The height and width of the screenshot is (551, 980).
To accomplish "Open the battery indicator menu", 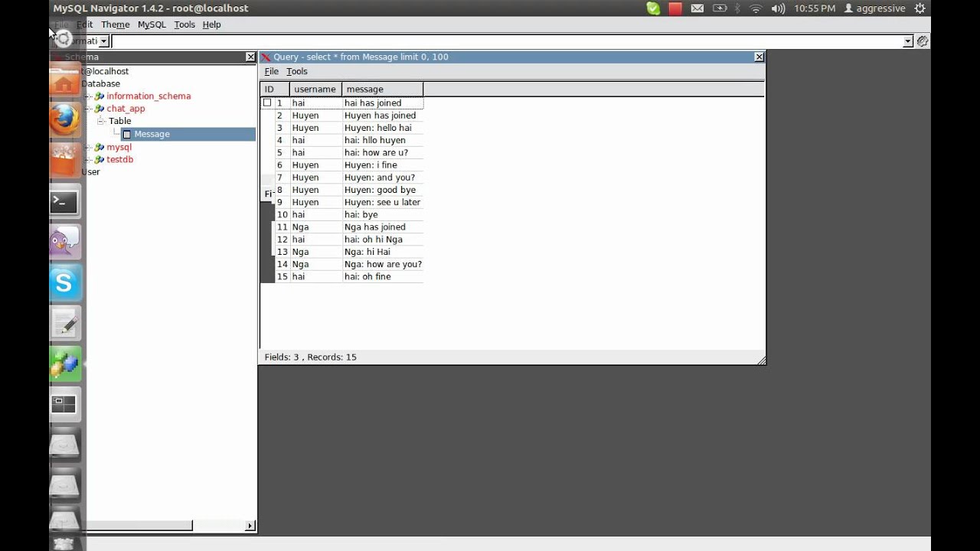I will click(720, 8).
